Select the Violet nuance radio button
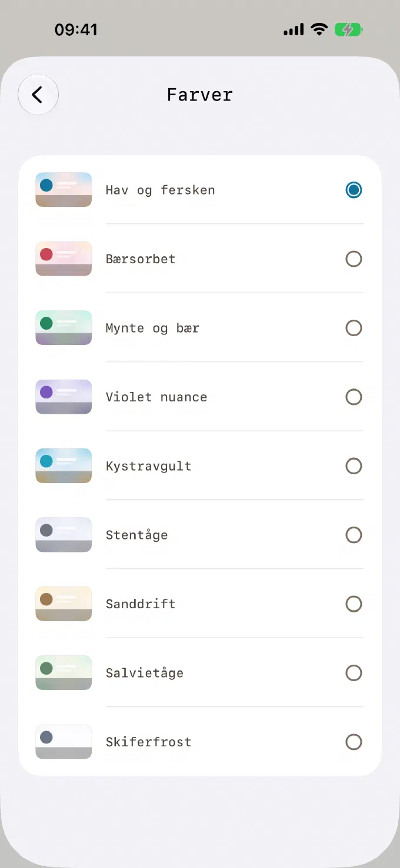Viewport: 400px width, 868px height. (x=354, y=397)
